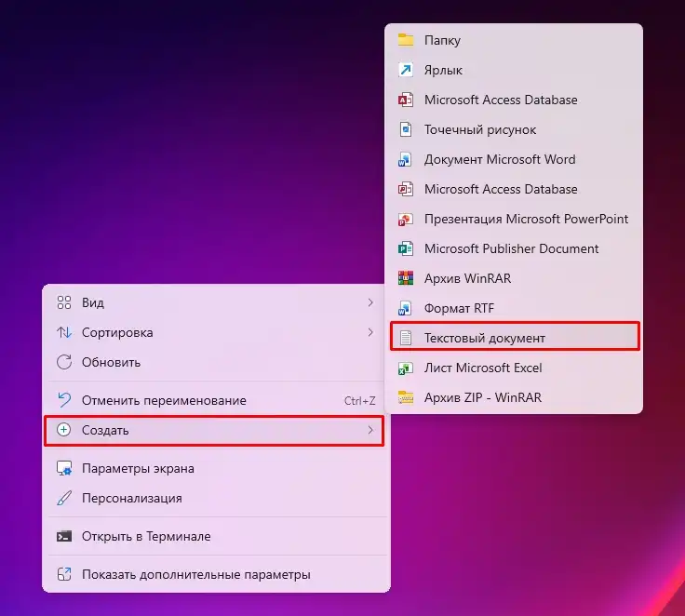
Task: Click the bitmap image icon beside Точечный рисунок
Action: 406,129
